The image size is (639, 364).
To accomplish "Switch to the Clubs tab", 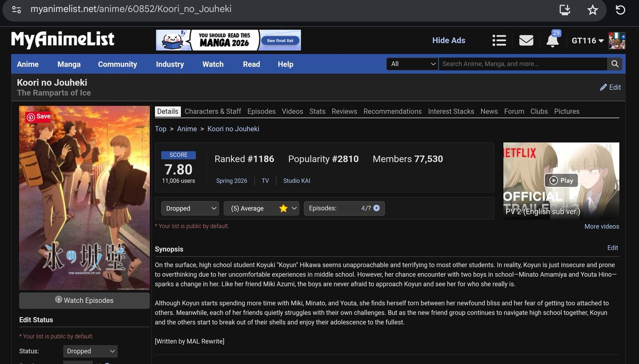I will tap(539, 111).
